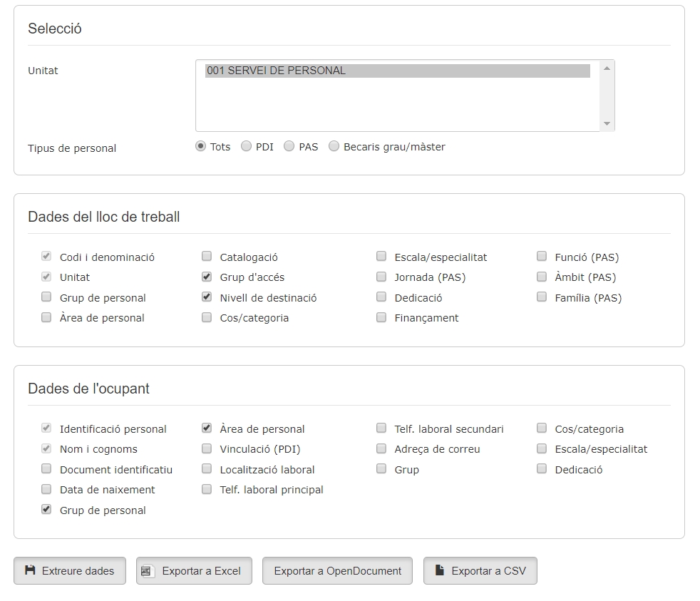The image size is (700, 601).
Task: Uncheck the Grup d'accés checkbox
Action: coord(207,277)
